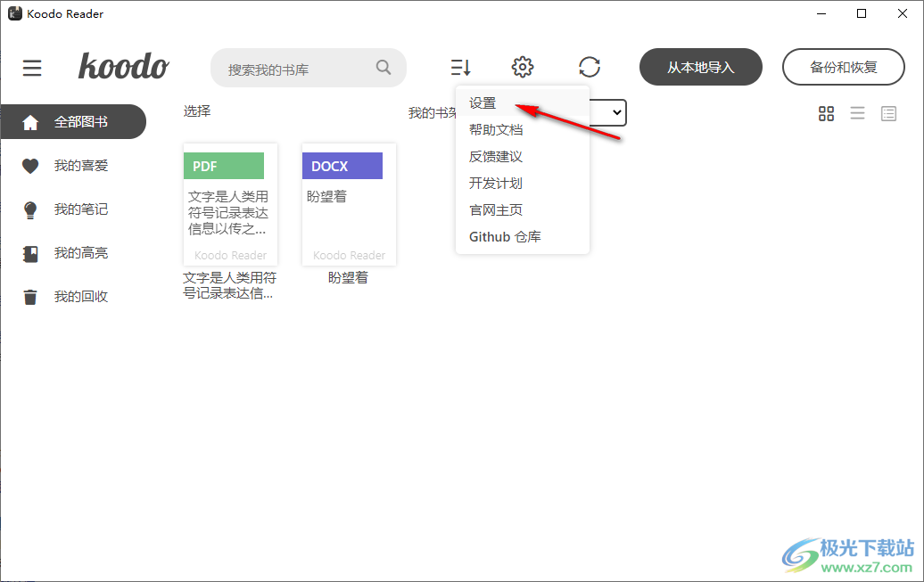924x582 pixels.
Task: Click the sync refresh icon
Action: pyautogui.click(x=590, y=67)
